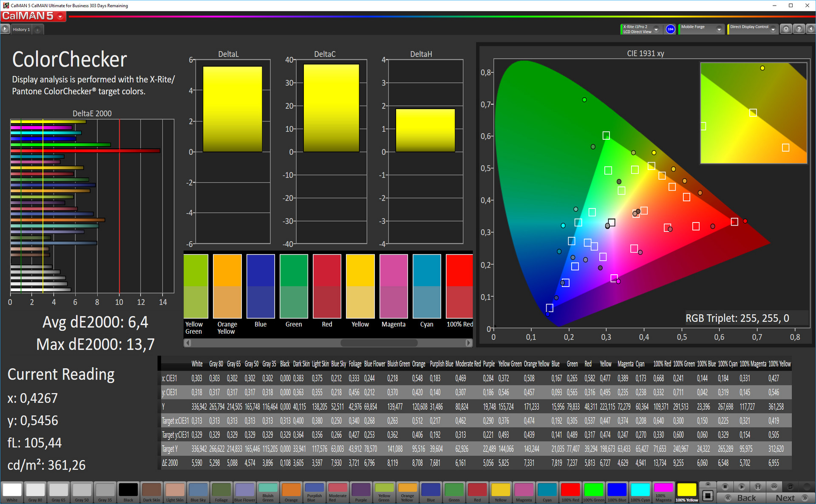Click the stop measurement button
The image size is (816, 504).
click(x=725, y=487)
